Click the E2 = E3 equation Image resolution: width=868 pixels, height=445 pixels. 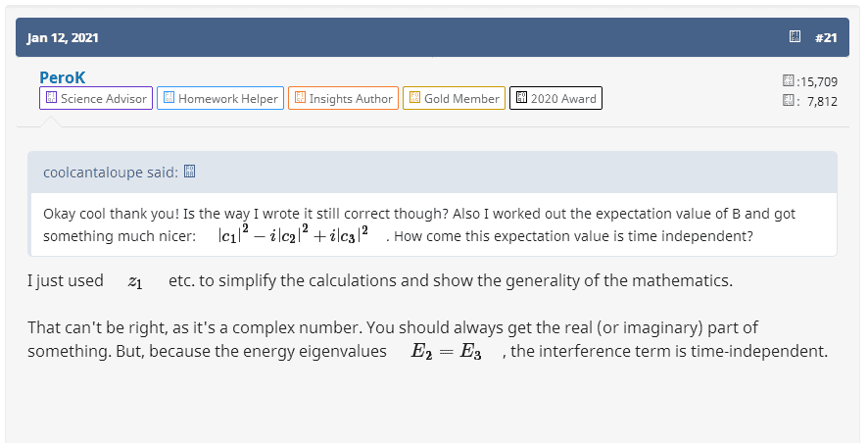(x=445, y=352)
